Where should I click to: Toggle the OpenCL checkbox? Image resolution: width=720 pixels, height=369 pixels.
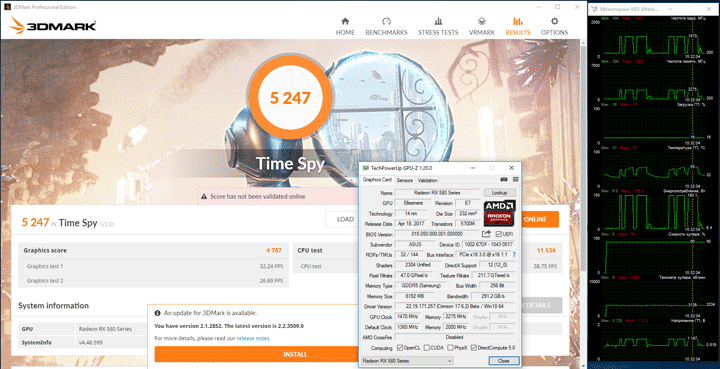(x=399, y=348)
